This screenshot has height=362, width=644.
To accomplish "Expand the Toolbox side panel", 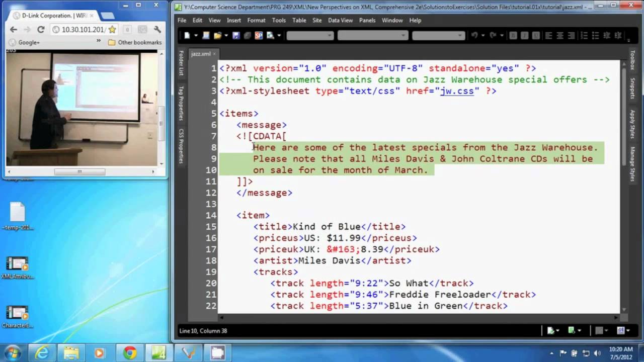I will pos(632,60).
